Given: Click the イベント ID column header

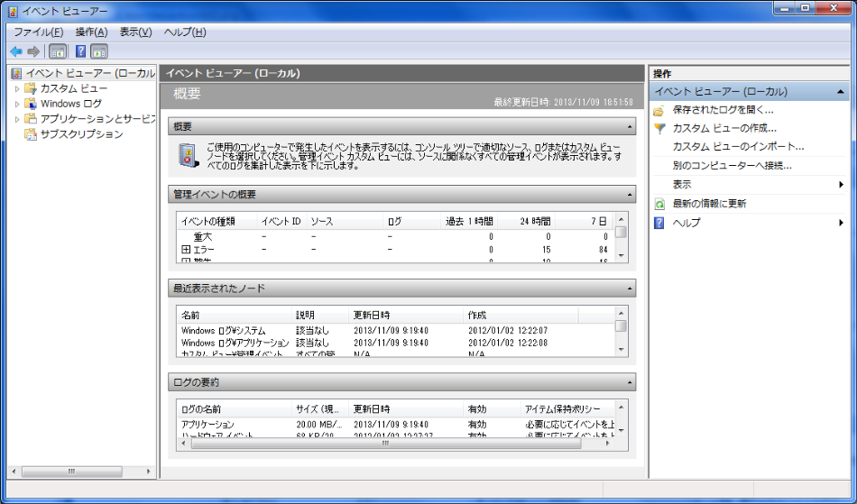Looking at the screenshot, I should pos(281,221).
